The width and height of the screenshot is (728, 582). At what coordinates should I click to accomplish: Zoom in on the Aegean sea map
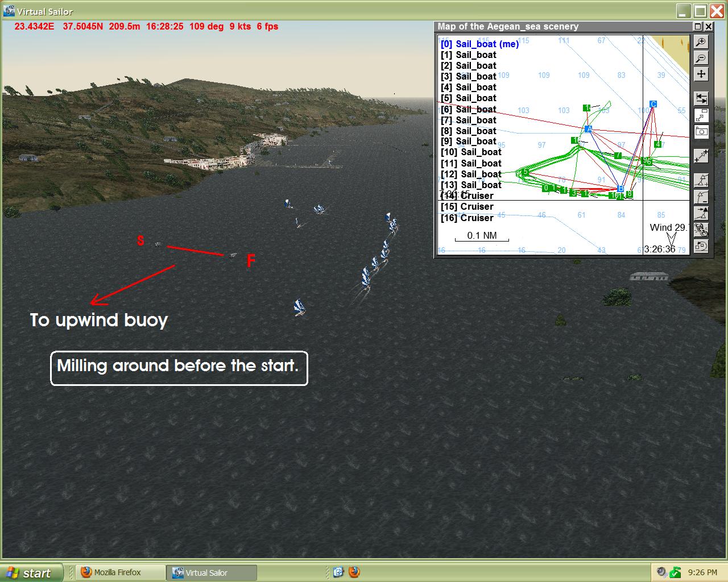click(701, 42)
